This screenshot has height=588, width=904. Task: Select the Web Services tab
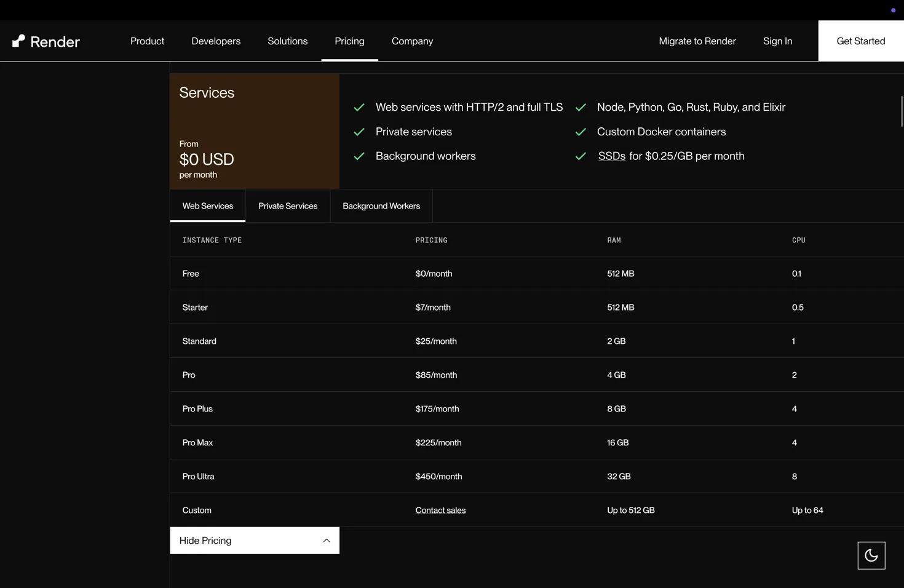[208, 206]
